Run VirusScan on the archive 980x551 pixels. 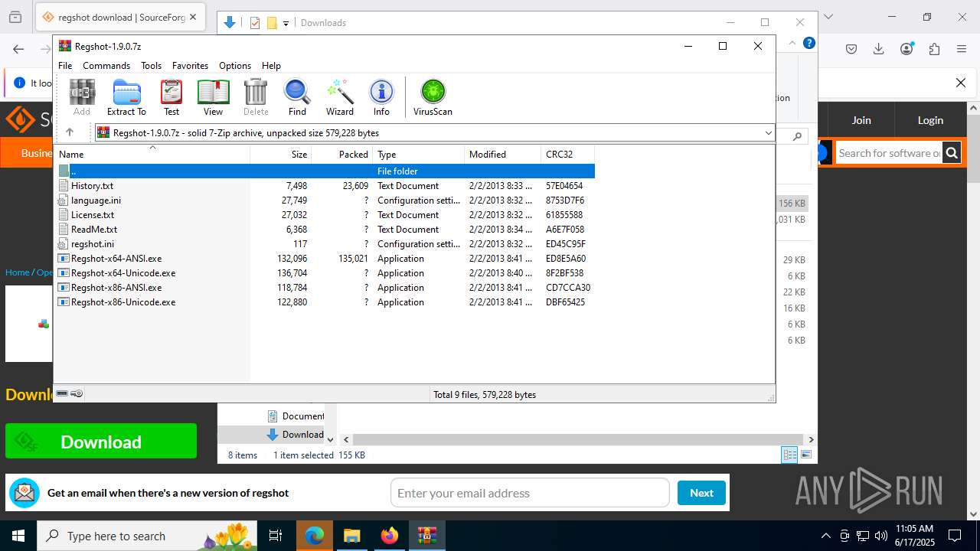pos(433,97)
